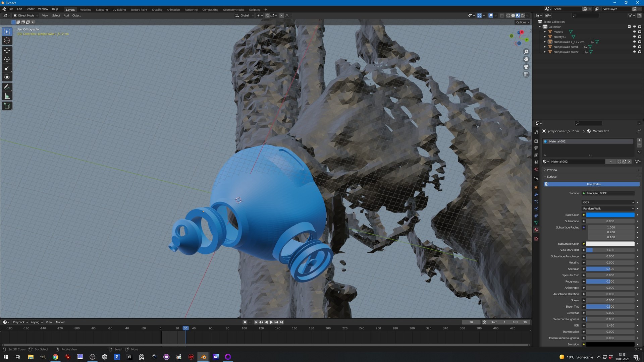Click the camera view icon in viewport

click(x=526, y=67)
